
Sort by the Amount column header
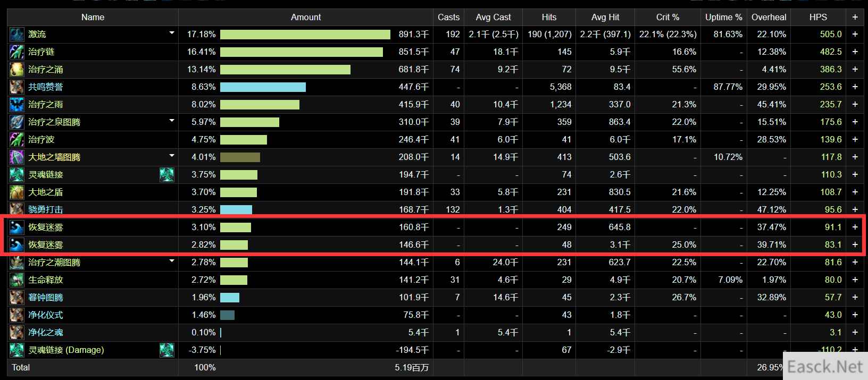[306, 17]
